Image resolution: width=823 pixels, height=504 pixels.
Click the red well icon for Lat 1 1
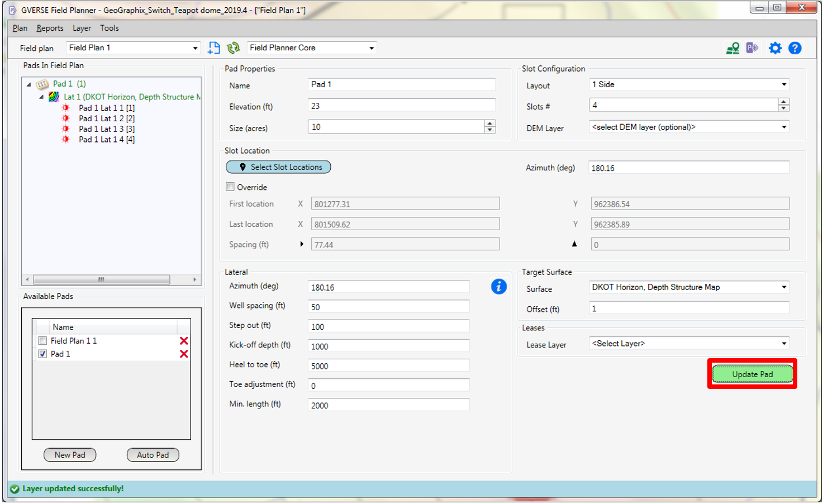(66, 108)
